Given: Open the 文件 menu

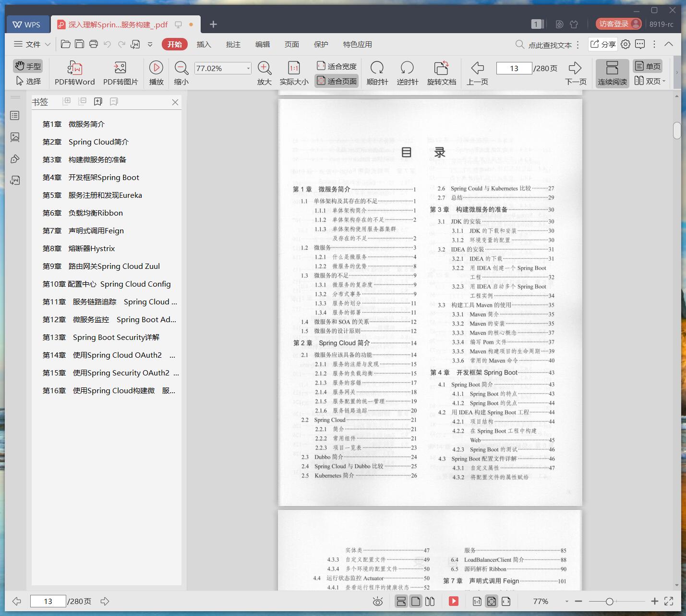Looking at the screenshot, I should pos(27,44).
